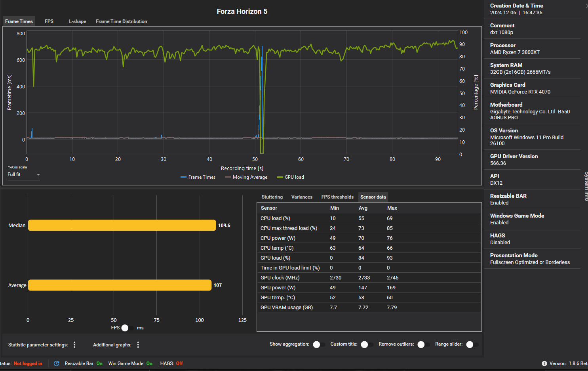Click the 'Forza Horizon 5' chart title

(242, 11)
